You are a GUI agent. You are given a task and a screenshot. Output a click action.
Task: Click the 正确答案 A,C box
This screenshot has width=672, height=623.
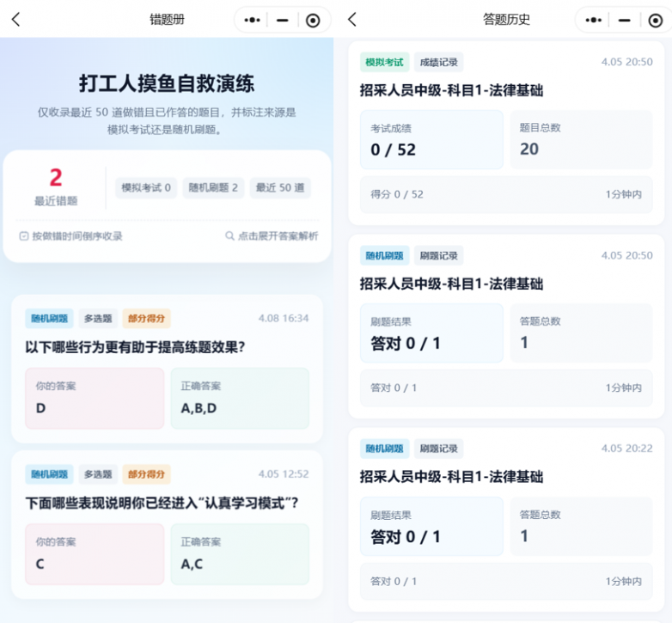tap(240, 554)
